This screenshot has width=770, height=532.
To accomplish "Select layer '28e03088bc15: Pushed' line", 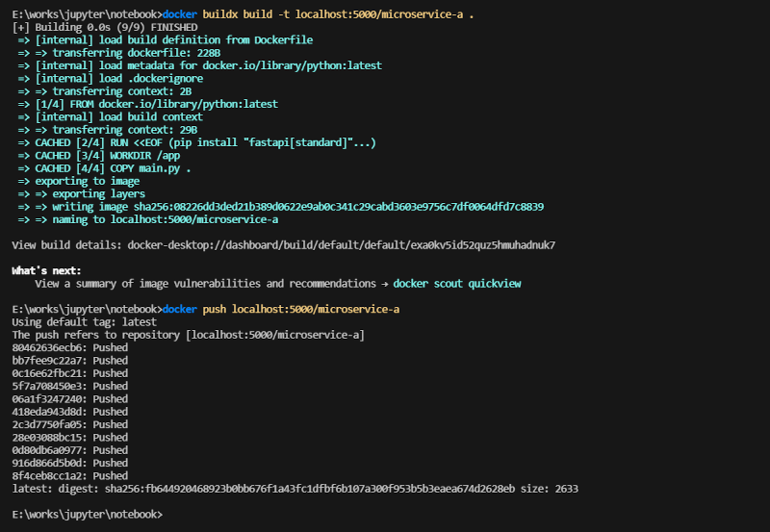I will point(69,438).
